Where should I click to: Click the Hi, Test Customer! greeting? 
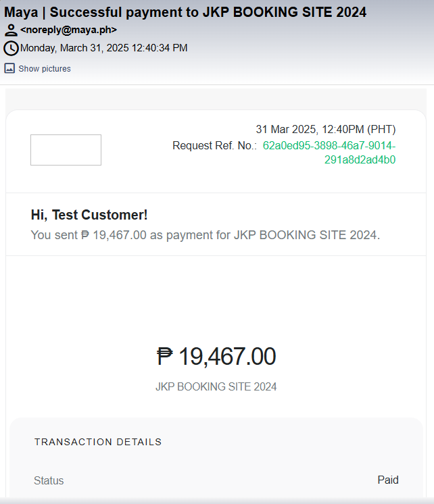coord(89,215)
